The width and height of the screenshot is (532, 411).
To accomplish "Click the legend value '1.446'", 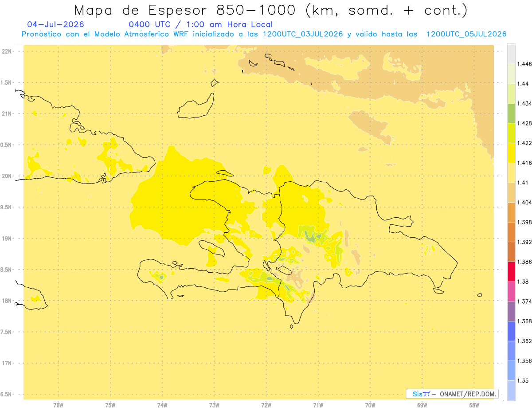I will pyautogui.click(x=525, y=64).
